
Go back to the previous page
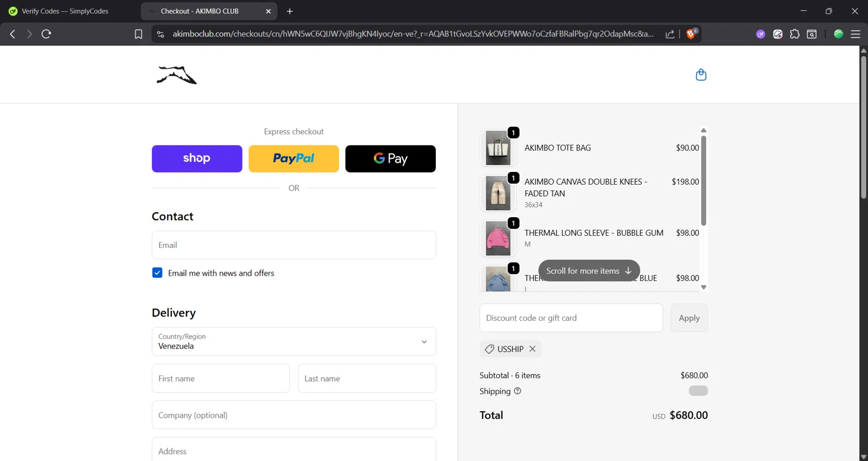point(12,34)
